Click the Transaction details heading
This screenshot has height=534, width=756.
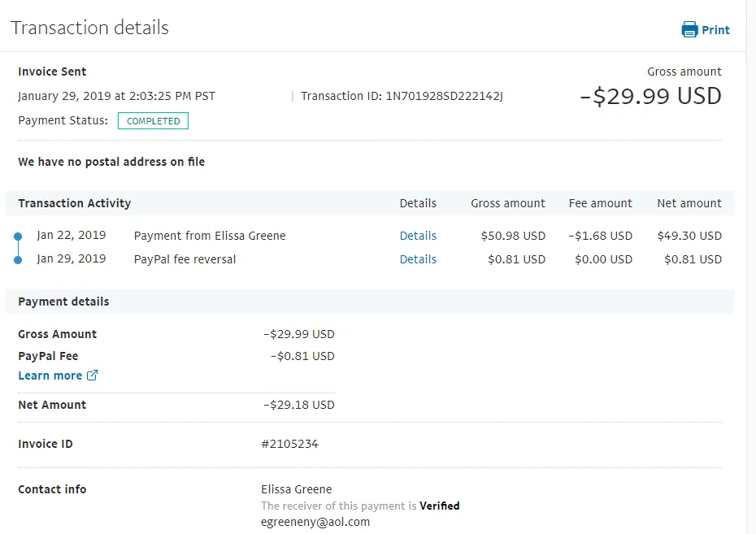coord(89,28)
